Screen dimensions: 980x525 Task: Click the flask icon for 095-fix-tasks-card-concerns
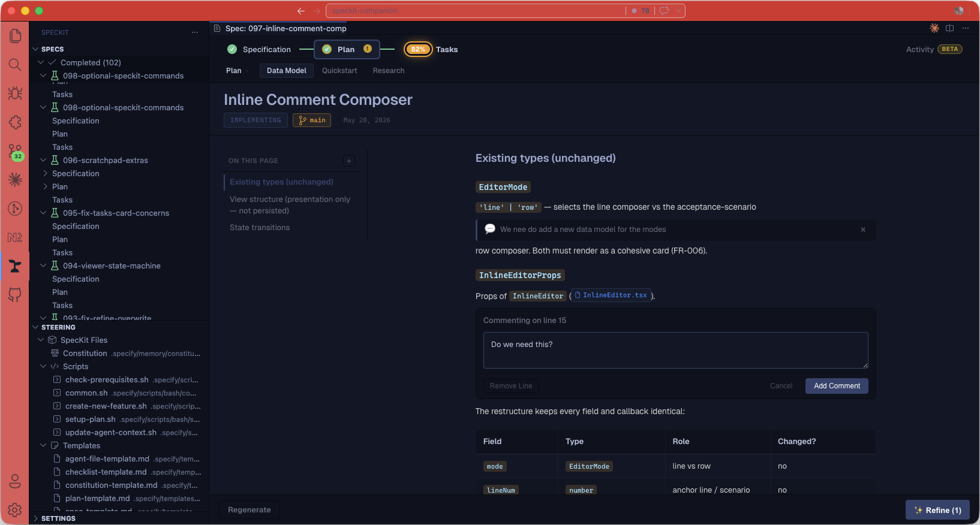tap(55, 213)
